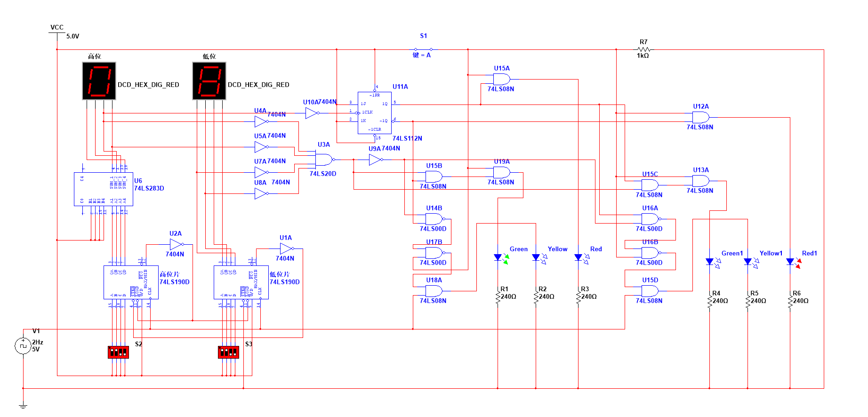
Task: Click the U4A 7404N inverter
Action: click(x=261, y=121)
